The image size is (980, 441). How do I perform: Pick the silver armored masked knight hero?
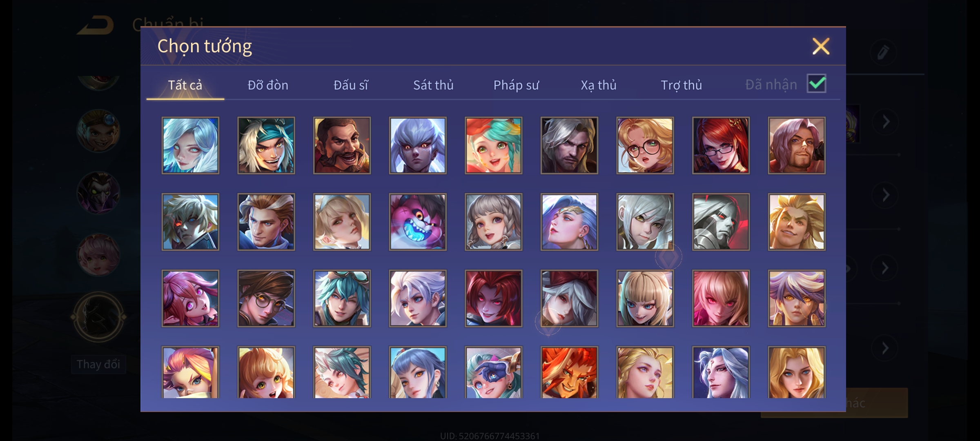pyautogui.click(x=721, y=222)
